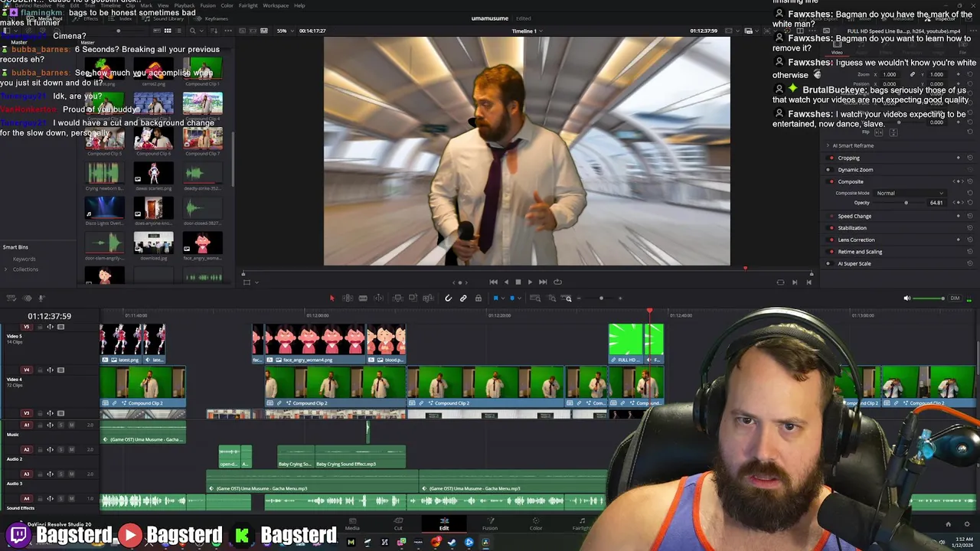Open the Help menu
Image resolution: width=980 pixels, height=551 pixels.
click(x=299, y=5)
